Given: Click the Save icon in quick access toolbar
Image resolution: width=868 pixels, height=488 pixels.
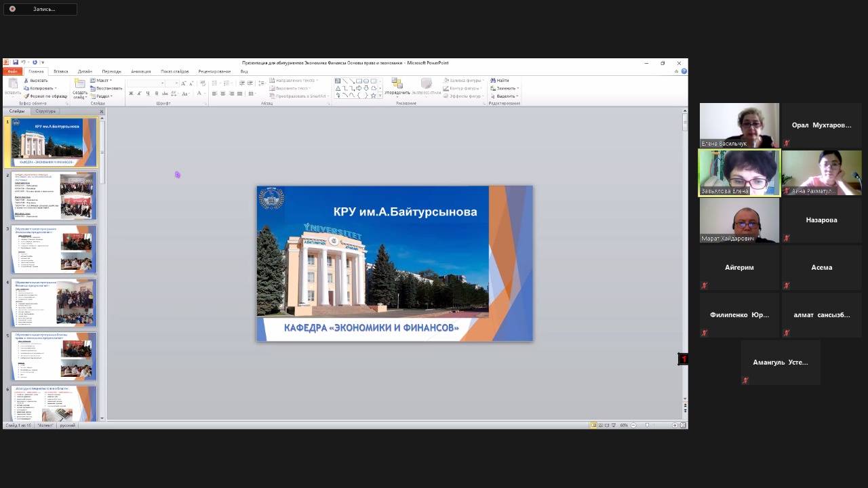Looking at the screenshot, I should (16, 62).
